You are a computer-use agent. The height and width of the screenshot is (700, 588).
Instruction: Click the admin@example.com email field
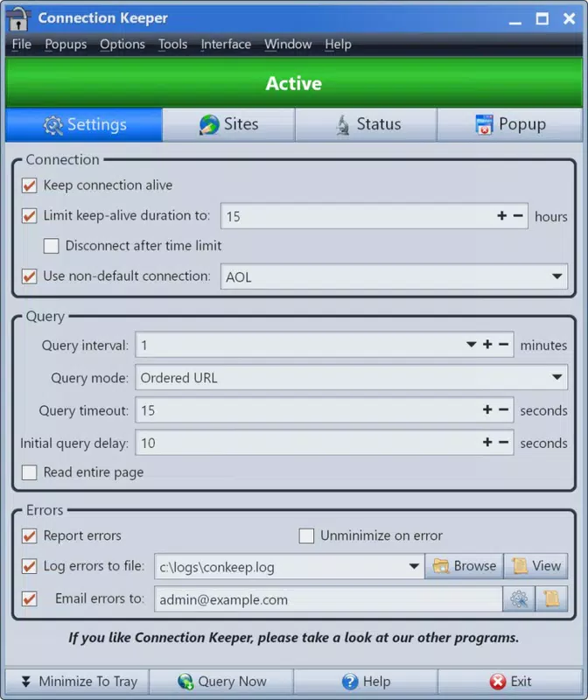coord(328,599)
